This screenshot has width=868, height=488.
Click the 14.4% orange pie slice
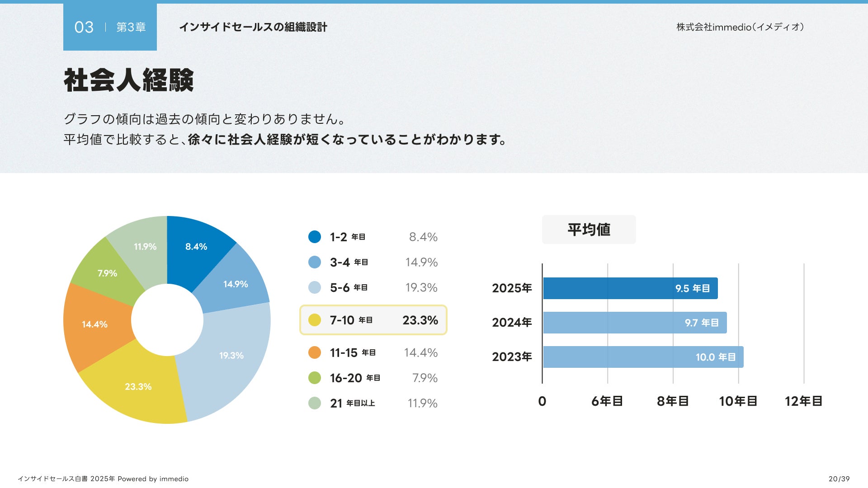95,324
